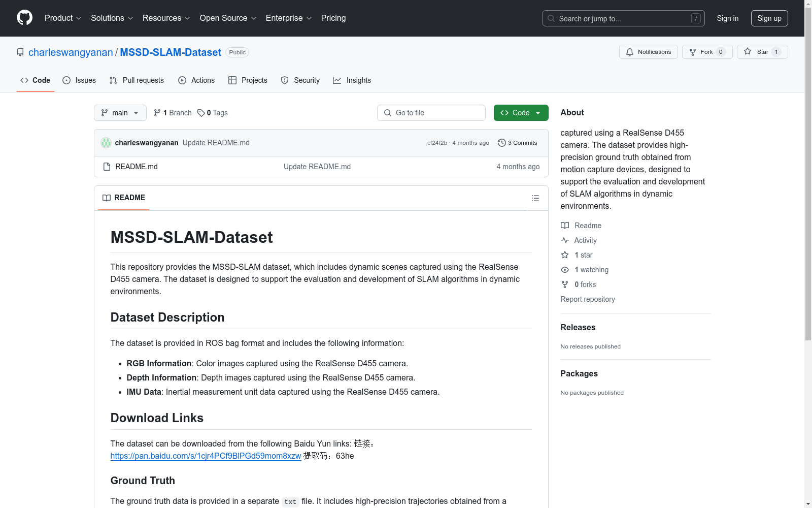Screen dimensions: 812x508
Task: Click the branch icon next to 1 Branch
Action: point(157,113)
